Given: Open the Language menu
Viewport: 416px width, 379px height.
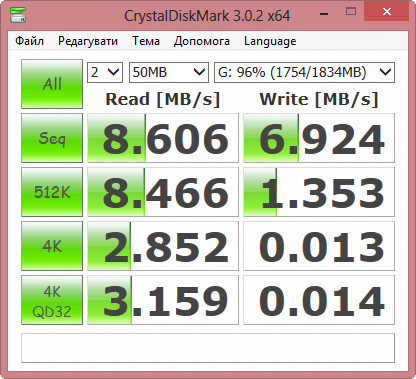Looking at the screenshot, I should click(x=270, y=41).
